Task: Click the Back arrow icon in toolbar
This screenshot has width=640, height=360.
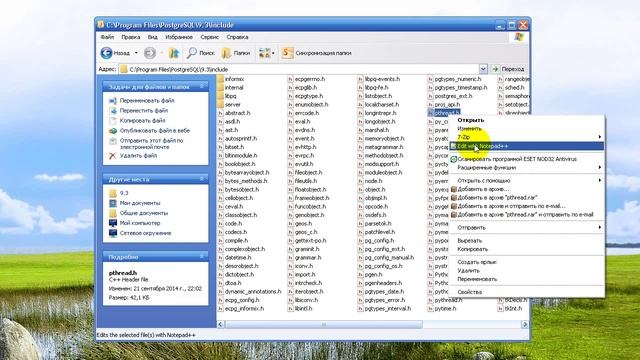Action: point(107,53)
